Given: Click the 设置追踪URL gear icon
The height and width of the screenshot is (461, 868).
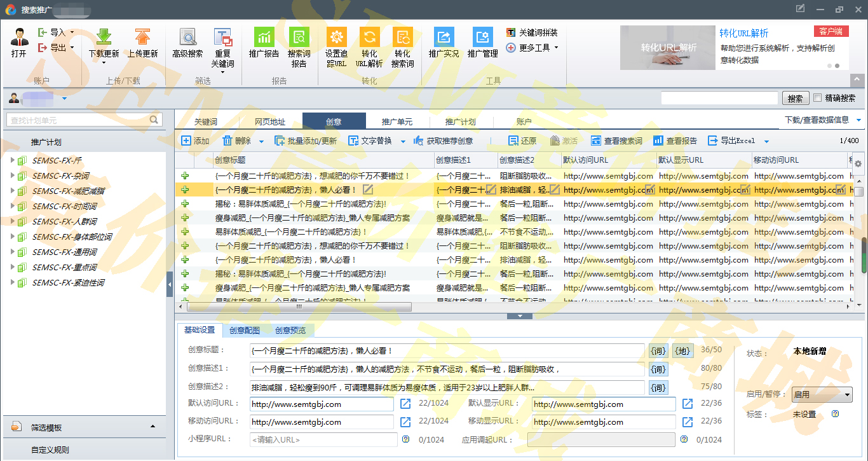Looking at the screenshot, I should click(x=336, y=38).
